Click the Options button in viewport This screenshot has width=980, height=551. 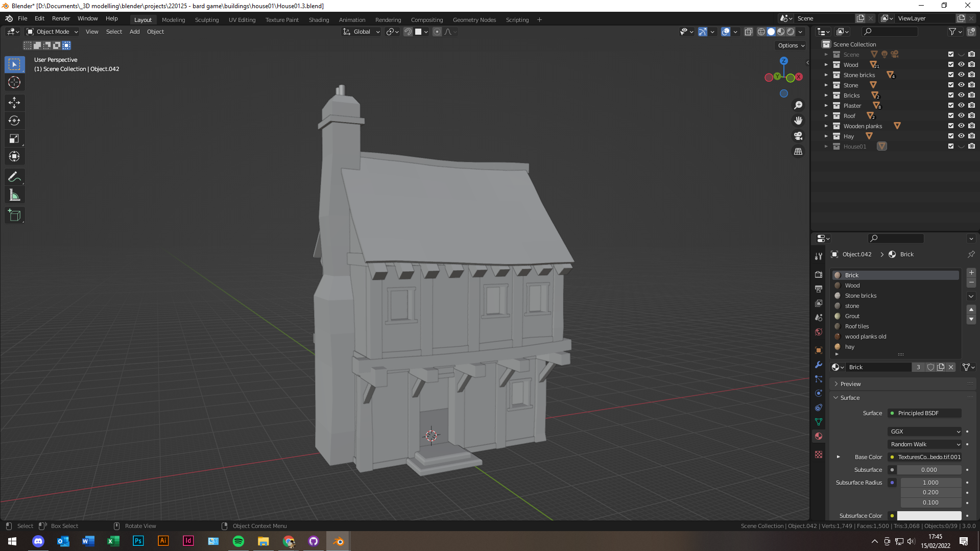coord(791,45)
